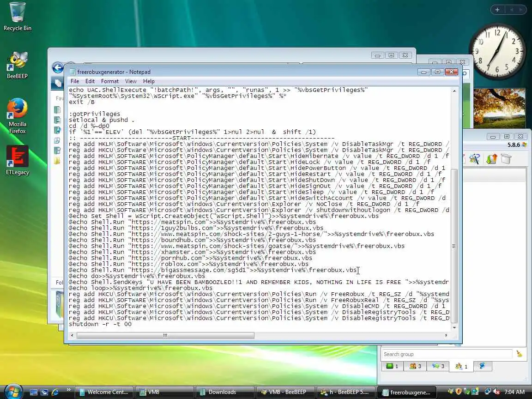The height and width of the screenshot is (399, 532).
Task: Click the analog clock gadget
Action: tap(497, 51)
